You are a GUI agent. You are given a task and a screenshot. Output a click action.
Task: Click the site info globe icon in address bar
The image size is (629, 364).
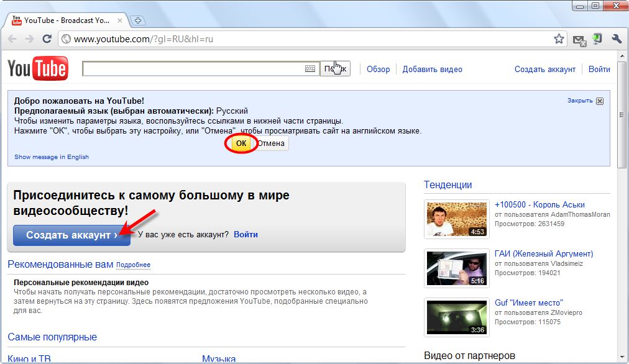coord(66,39)
